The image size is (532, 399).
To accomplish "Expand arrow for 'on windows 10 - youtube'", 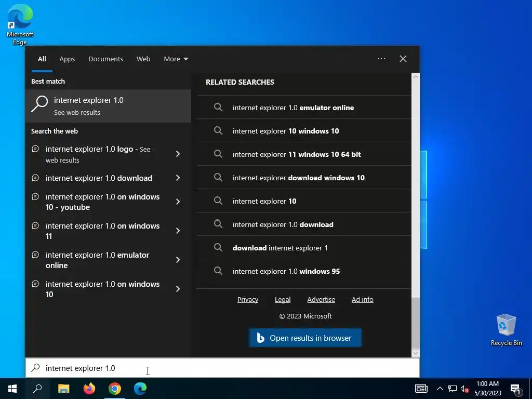I will [x=178, y=202].
